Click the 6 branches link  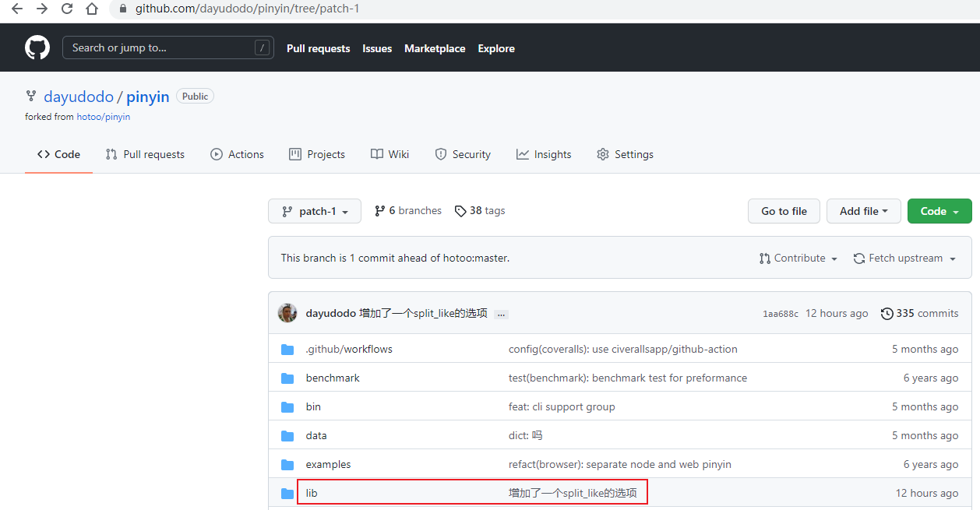click(408, 211)
